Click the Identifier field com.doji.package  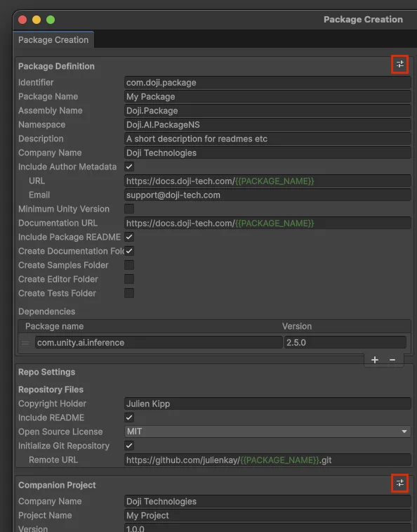click(267, 82)
